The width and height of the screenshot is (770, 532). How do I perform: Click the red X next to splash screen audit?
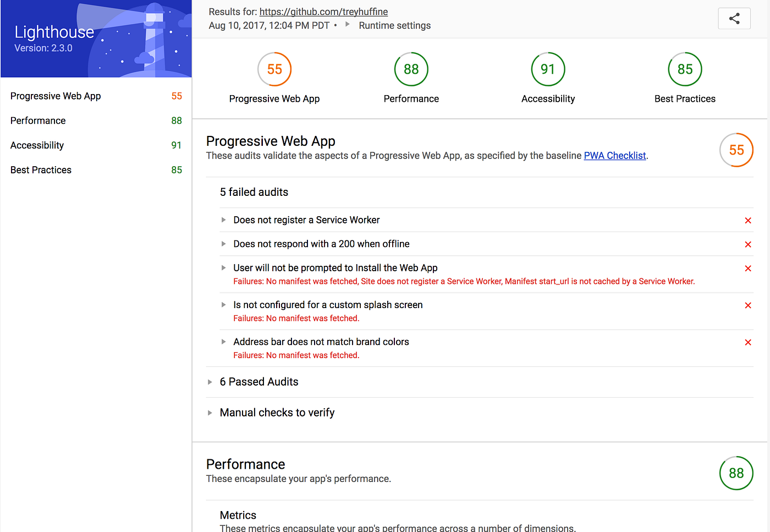click(748, 305)
